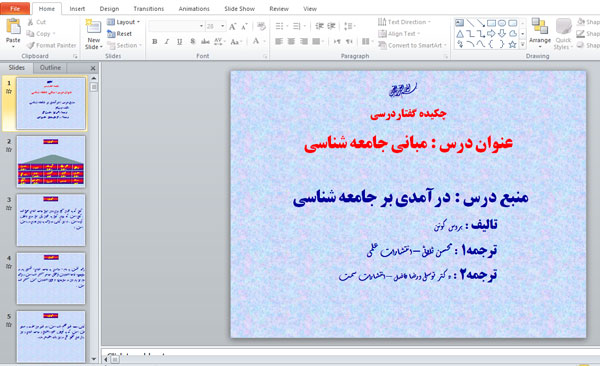Decrease font size with shrink icon
Viewport: 600px width, 366px height.
[244, 26]
